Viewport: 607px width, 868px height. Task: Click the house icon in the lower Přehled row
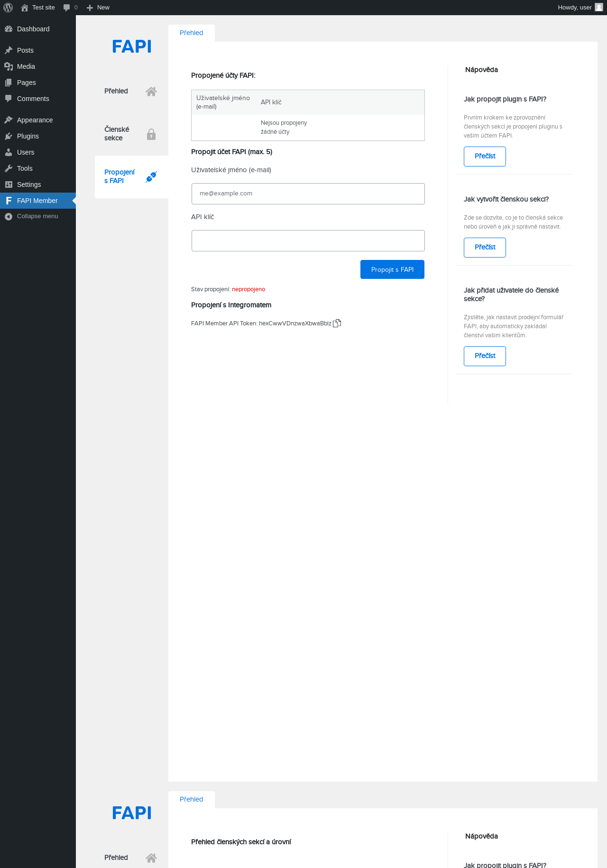151,858
